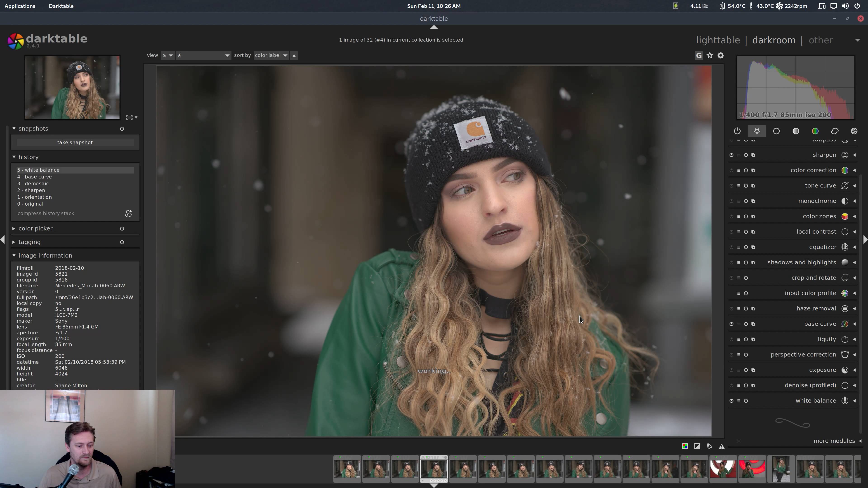This screenshot has height=488, width=868.
Task: Switch to the lighttable view
Action: pos(718,40)
